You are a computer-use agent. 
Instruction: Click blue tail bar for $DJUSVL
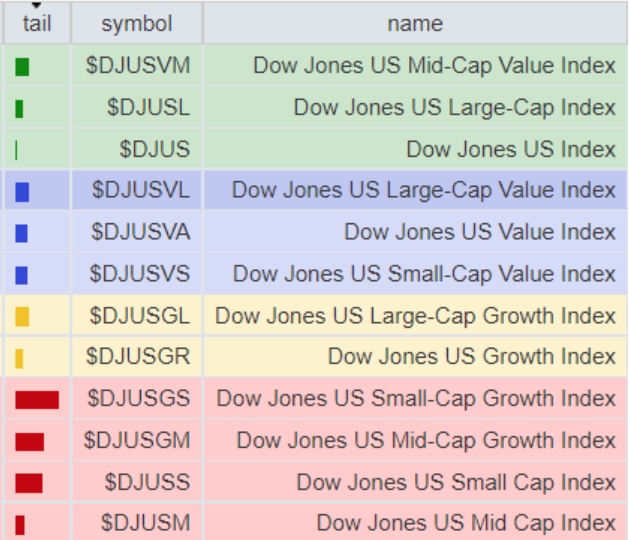[x=22, y=191]
